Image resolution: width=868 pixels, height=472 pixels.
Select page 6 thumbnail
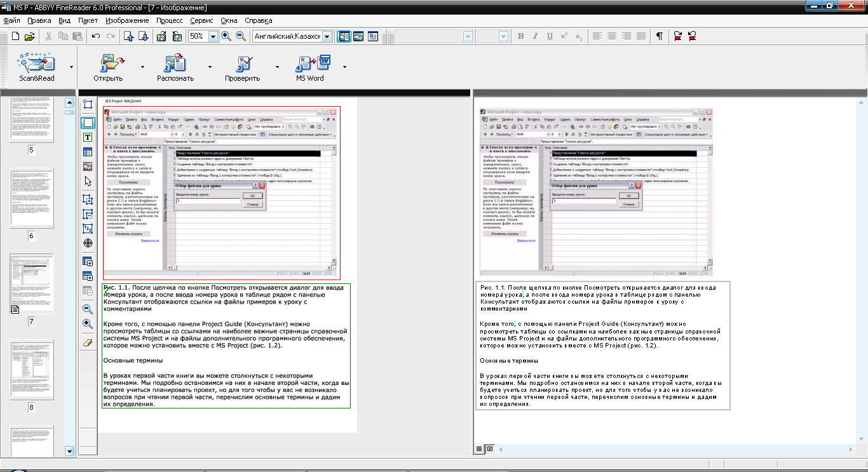(x=31, y=198)
